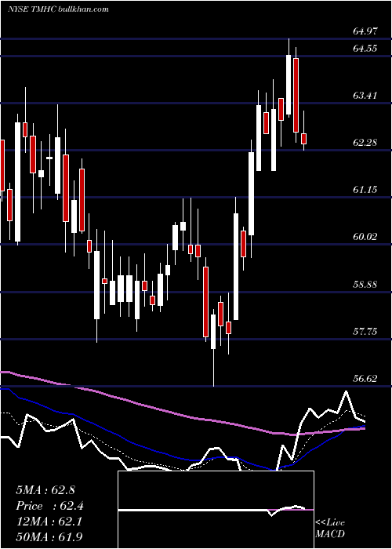Select the 57.75 price level label

pos(365,331)
